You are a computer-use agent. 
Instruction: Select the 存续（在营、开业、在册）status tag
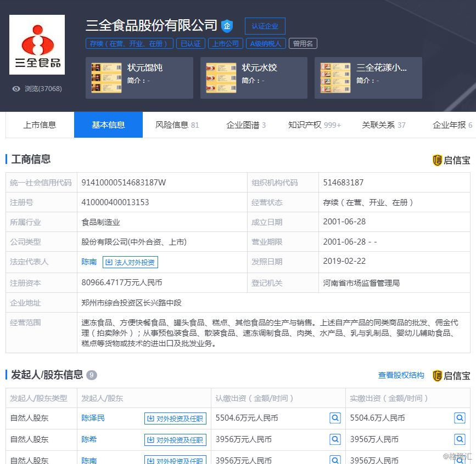click(130, 44)
